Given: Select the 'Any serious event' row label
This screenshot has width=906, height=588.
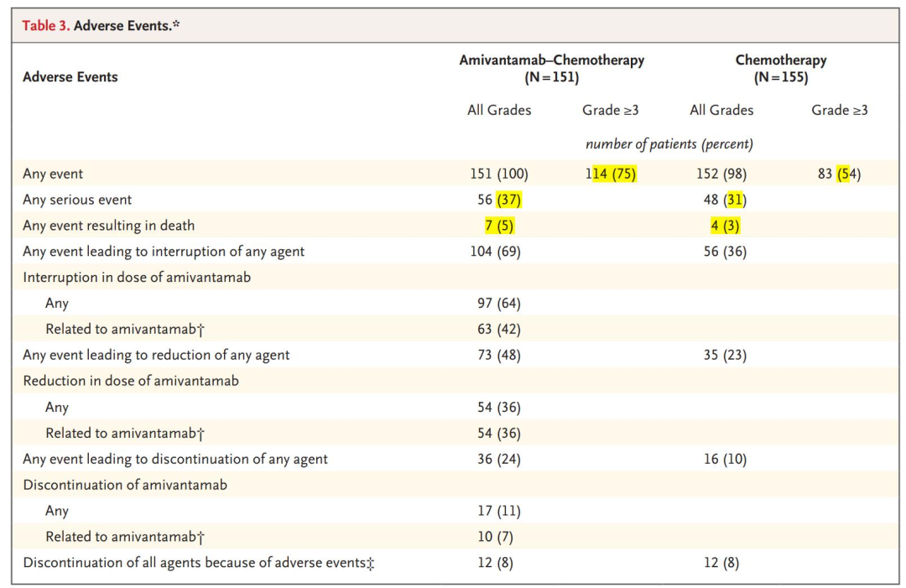Looking at the screenshot, I should pyautogui.click(x=77, y=200).
